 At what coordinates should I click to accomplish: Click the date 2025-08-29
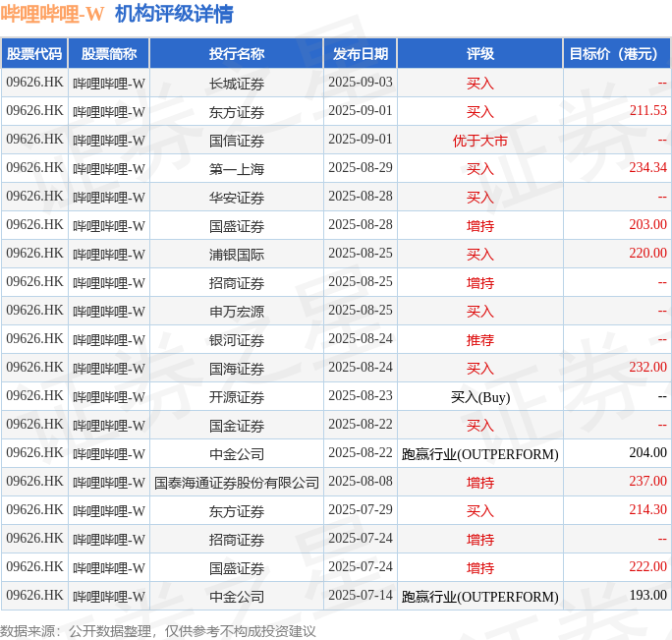[x=361, y=167]
